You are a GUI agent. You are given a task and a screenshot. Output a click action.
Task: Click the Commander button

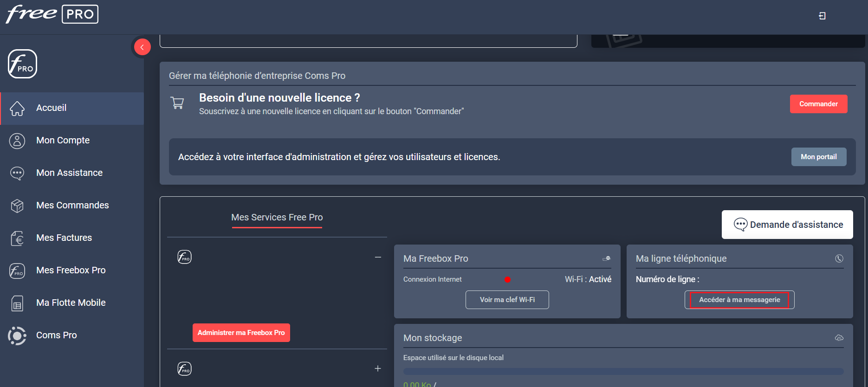(819, 104)
